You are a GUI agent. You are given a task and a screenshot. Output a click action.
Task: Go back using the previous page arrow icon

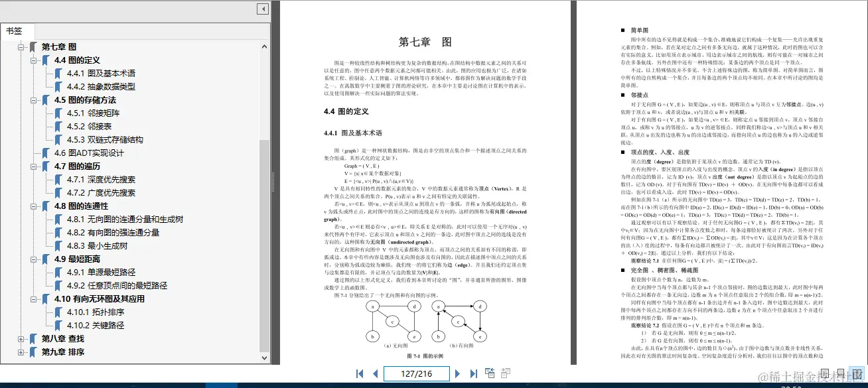tap(376, 373)
